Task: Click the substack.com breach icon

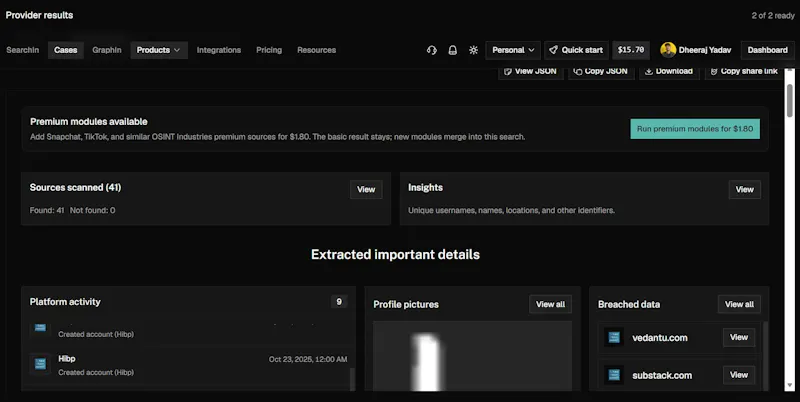Action: 614,375
